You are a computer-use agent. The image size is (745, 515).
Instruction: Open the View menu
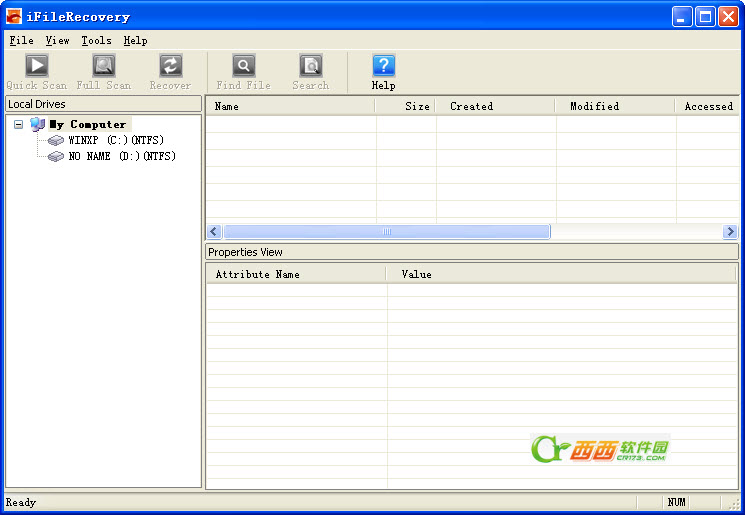tap(57, 41)
